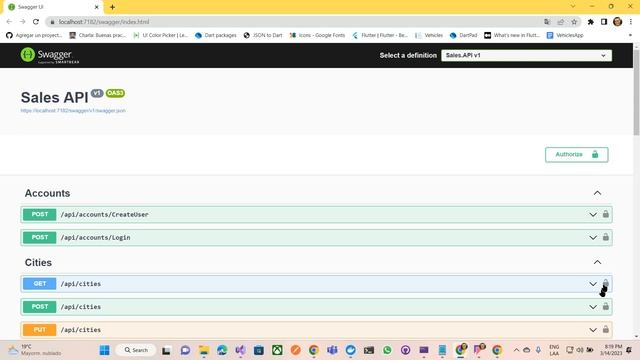This screenshot has width=640, height=360.
Task: Expand PUT /api/cities with its chevron
Action: (x=593, y=330)
